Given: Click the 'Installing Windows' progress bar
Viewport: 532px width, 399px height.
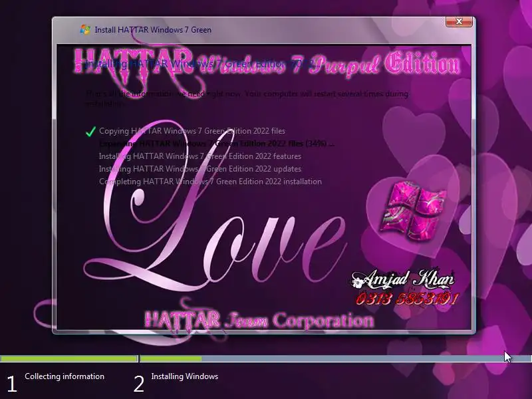Looking at the screenshot, I should coord(336,358).
